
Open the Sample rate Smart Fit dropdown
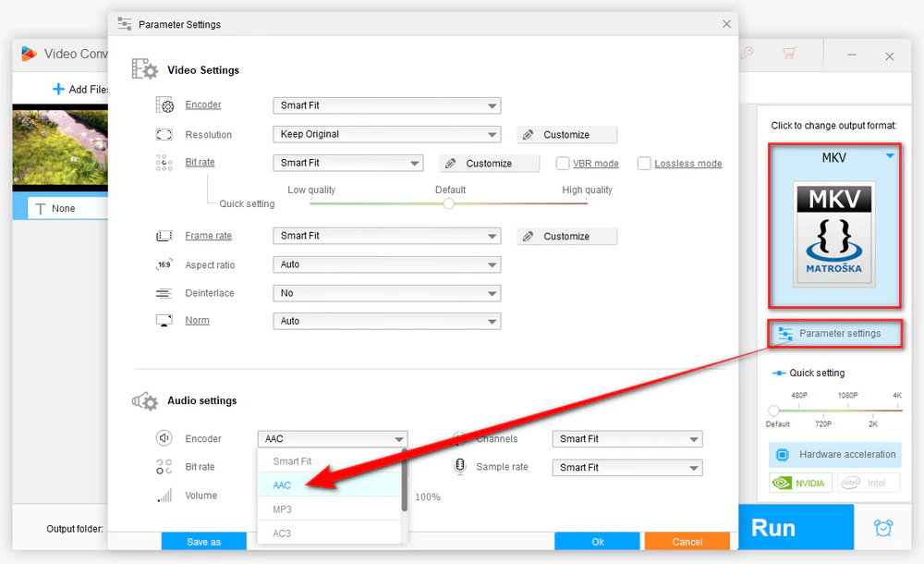click(x=627, y=467)
